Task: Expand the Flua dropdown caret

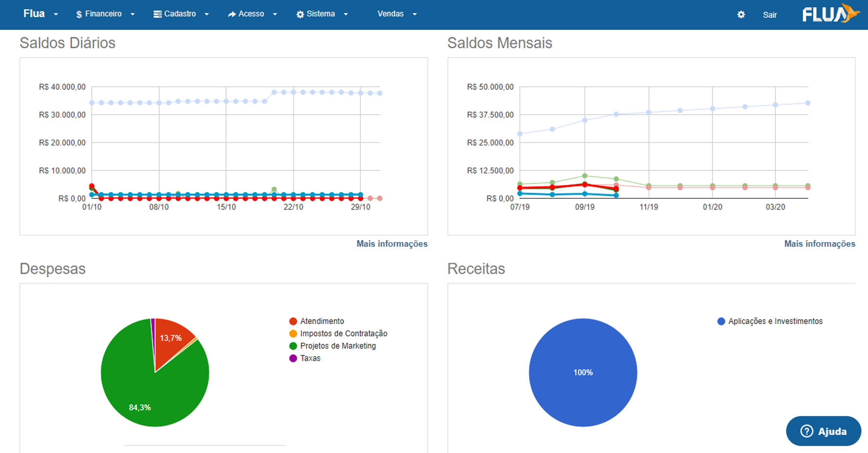Action: 56,14
